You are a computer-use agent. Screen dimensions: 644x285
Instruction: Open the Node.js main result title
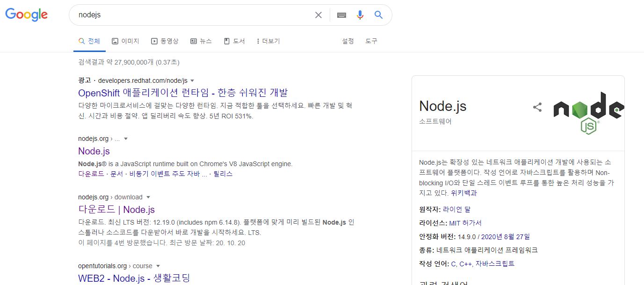94,151
